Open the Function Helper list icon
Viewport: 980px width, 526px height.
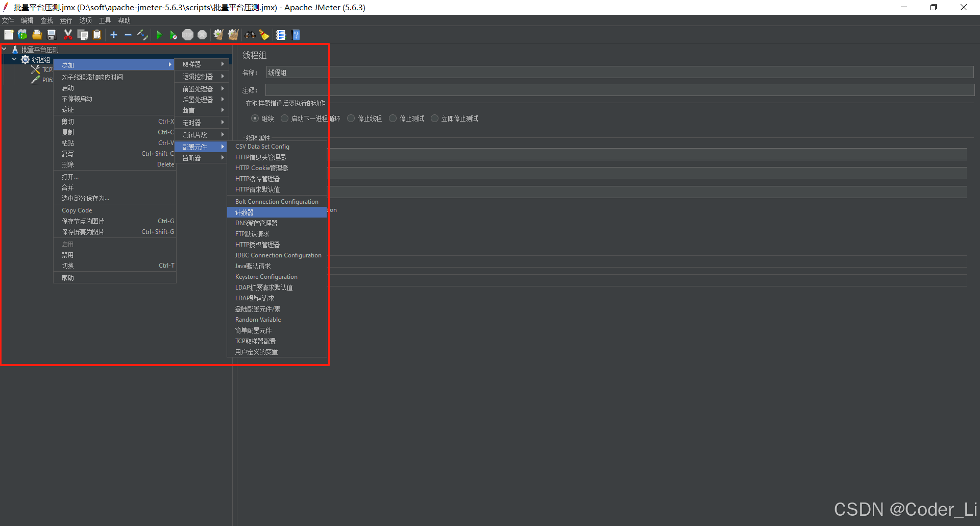pyautogui.click(x=281, y=35)
